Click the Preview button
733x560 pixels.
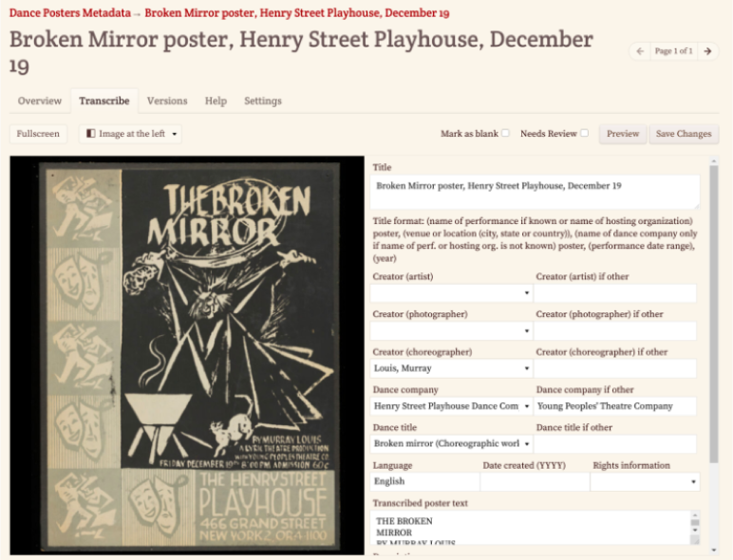(623, 134)
